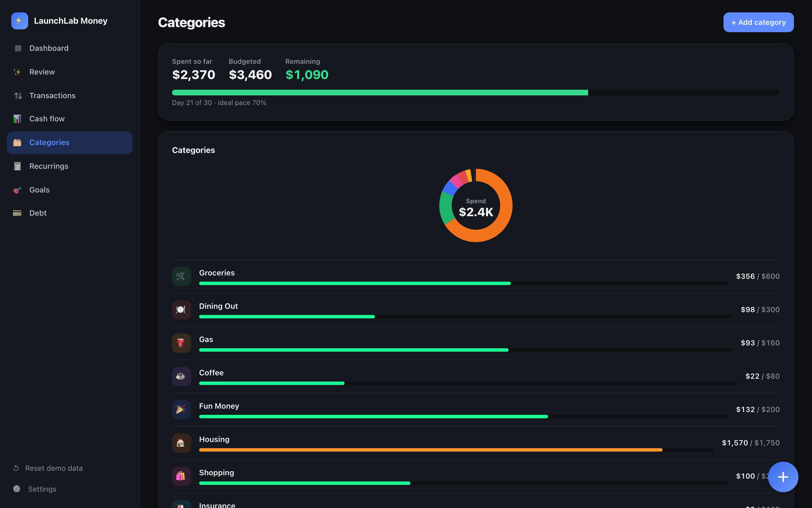The height and width of the screenshot is (508, 812).
Task: Click the LaunchLab Money lightning logo
Action: tap(19, 21)
